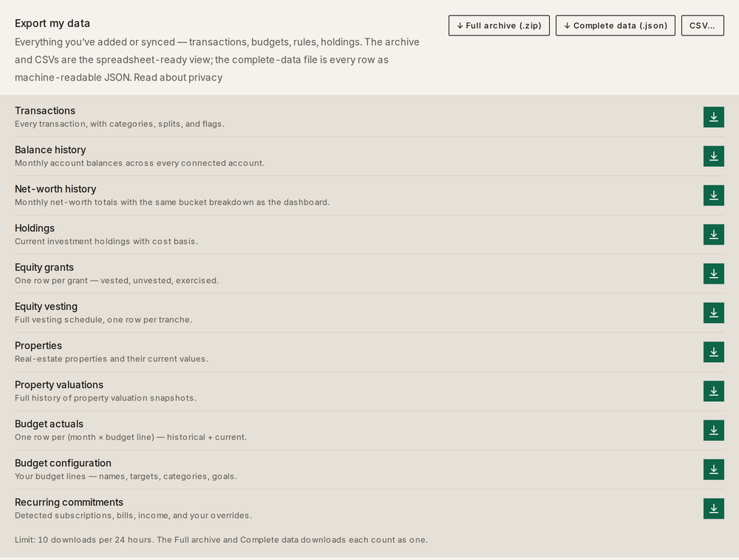Viewport: 739px width, 560px height.
Task: Select the Property valuations row title
Action: tap(59, 384)
